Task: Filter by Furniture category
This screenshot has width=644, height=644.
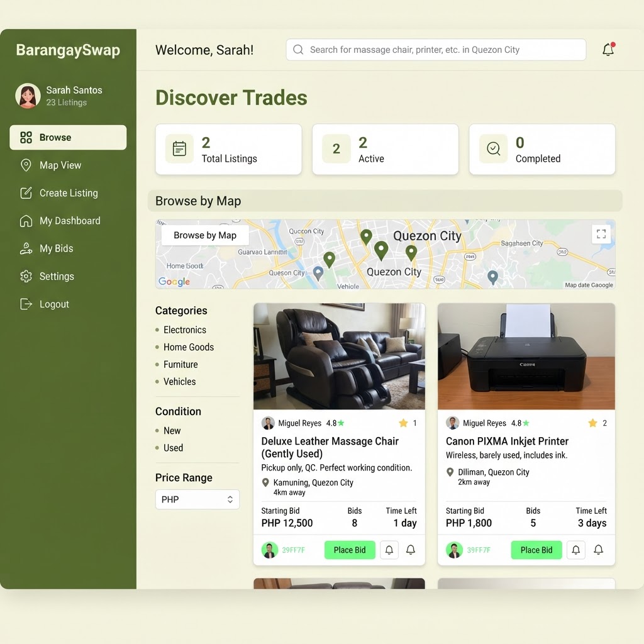Action: (x=180, y=364)
